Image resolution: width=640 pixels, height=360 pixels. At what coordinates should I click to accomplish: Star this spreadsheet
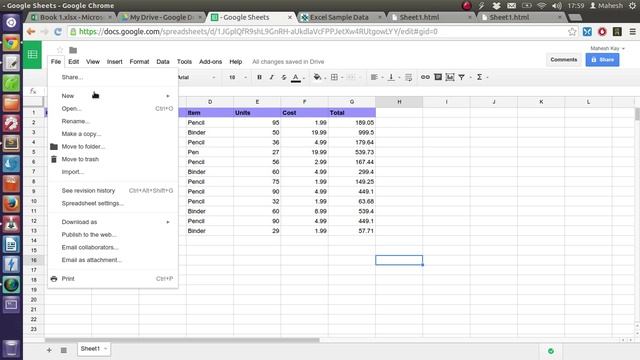click(60, 50)
